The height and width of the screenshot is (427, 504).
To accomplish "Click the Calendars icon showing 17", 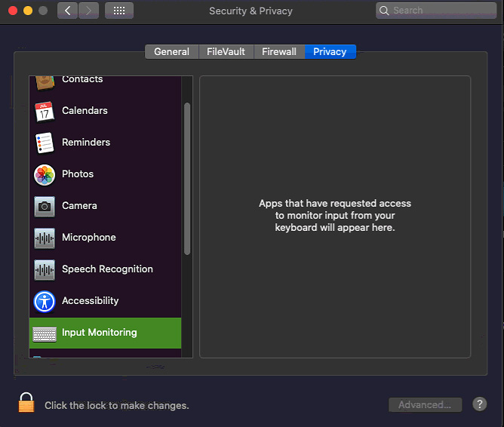I will 45,111.
